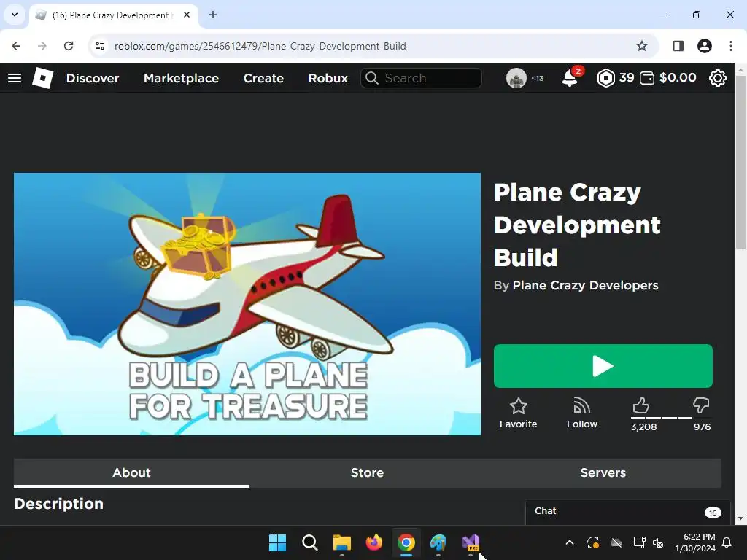Click the user avatar in the navbar
The width and height of the screenshot is (747, 560).
[516, 78]
